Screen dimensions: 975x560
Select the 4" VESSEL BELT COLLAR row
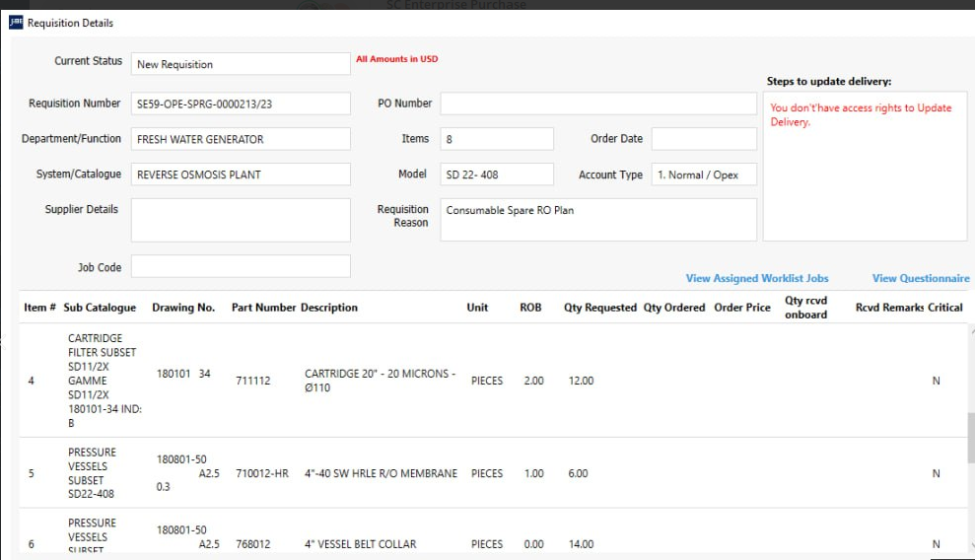[360, 544]
